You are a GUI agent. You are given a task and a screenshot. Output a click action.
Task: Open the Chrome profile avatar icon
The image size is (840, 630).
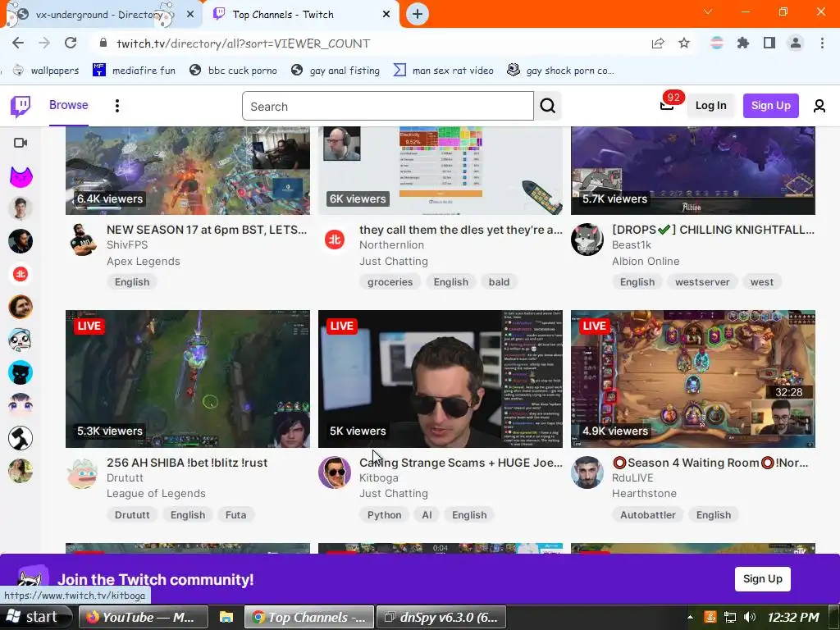pos(796,43)
